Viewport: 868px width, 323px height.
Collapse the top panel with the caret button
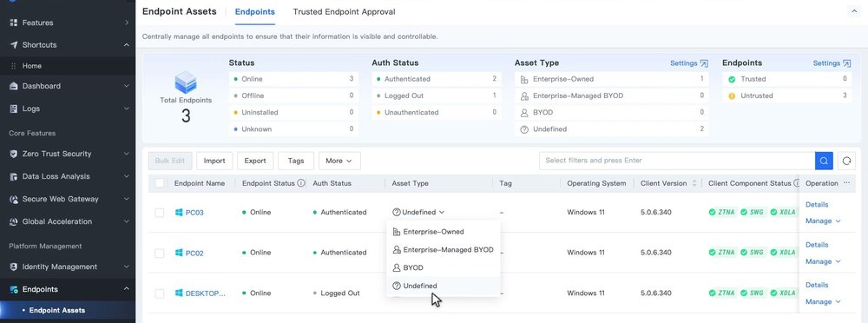pyautogui.click(x=853, y=11)
